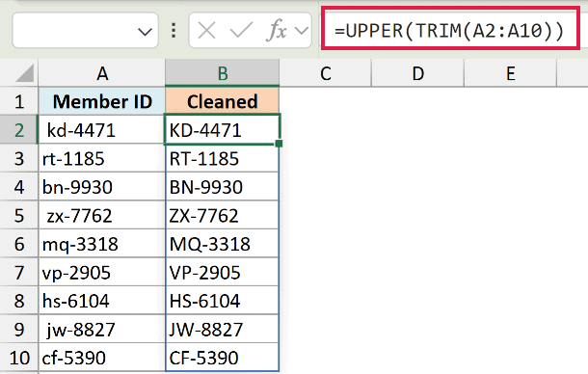The image size is (588, 374).
Task: Select column E header
Action: 510,73
